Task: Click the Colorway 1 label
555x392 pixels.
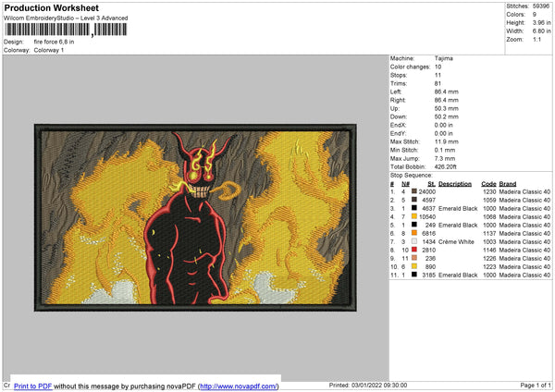Action: pos(49,50)
